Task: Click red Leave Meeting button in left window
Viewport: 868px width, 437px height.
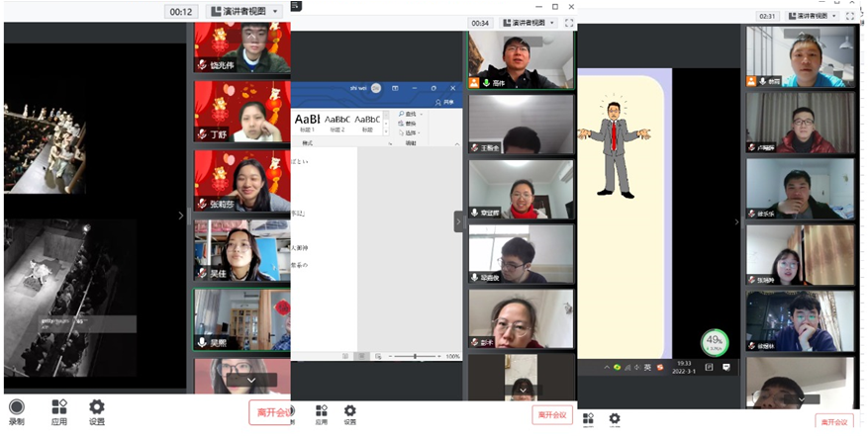Action: click(269, 412)
